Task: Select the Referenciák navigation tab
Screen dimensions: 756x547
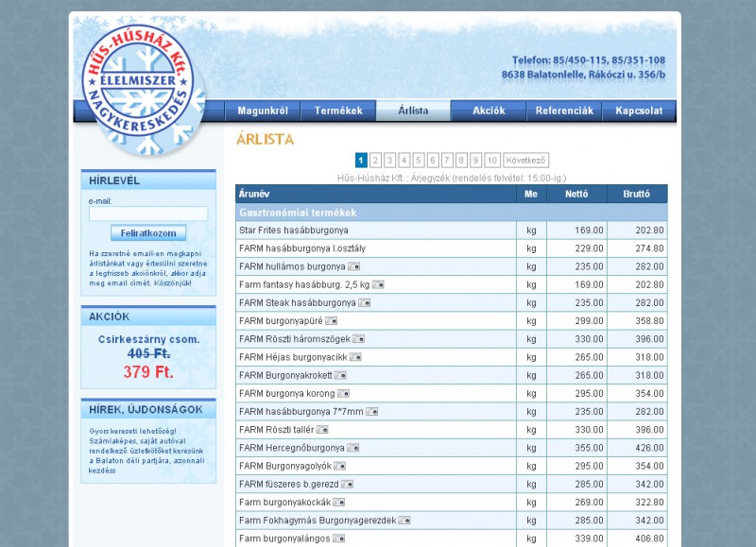Action: point(564,111)
